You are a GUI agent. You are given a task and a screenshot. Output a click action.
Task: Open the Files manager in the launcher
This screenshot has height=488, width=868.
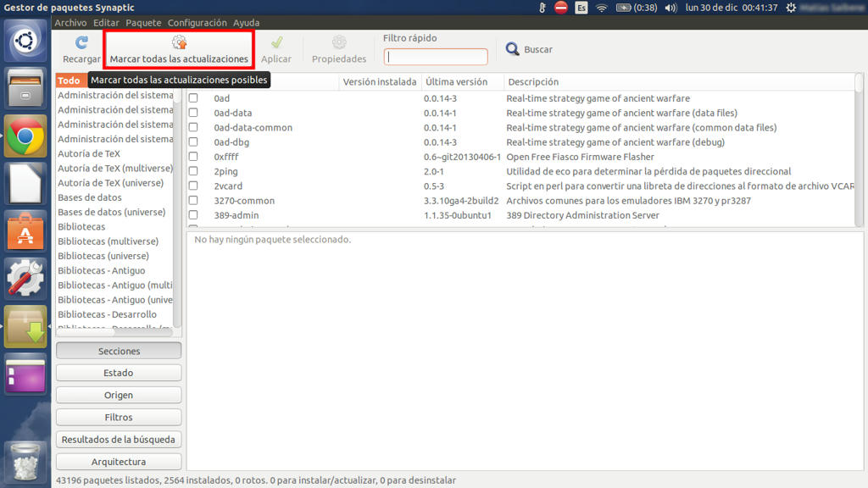25,88
